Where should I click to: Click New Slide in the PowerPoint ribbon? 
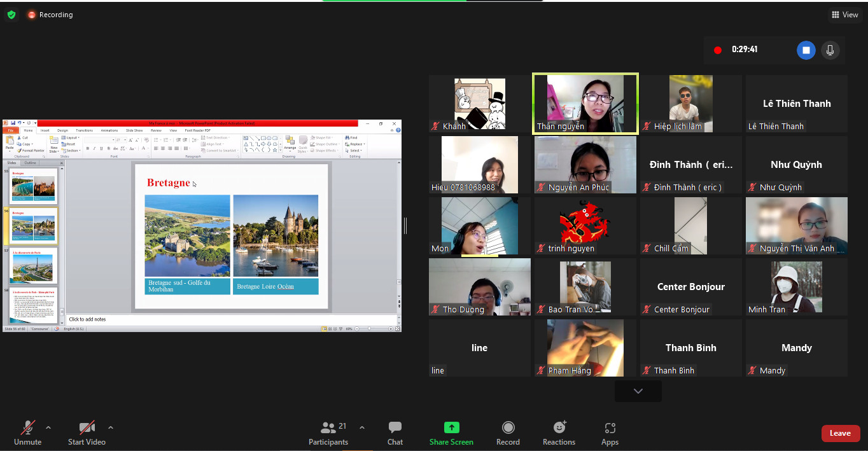pos(54,144)
